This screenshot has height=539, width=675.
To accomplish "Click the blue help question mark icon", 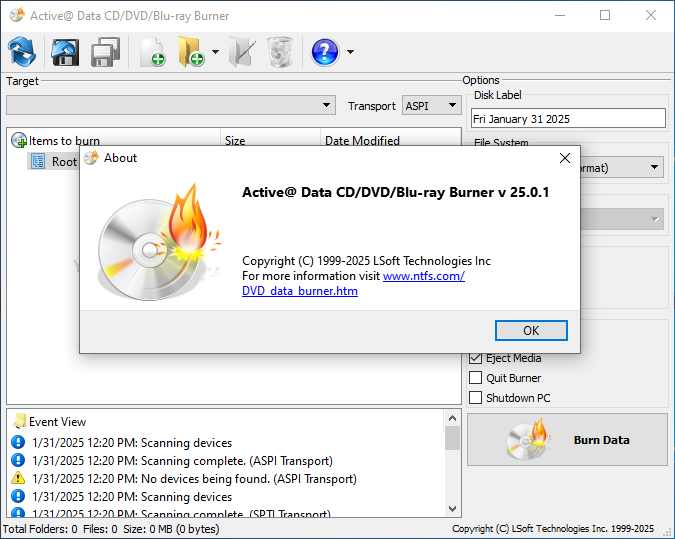I will (x=325, y=52).
